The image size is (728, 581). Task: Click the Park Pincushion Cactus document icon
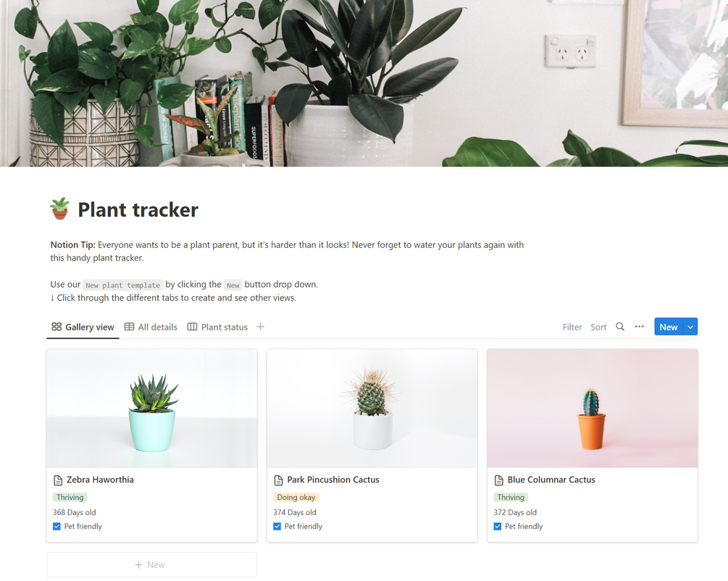279,480
